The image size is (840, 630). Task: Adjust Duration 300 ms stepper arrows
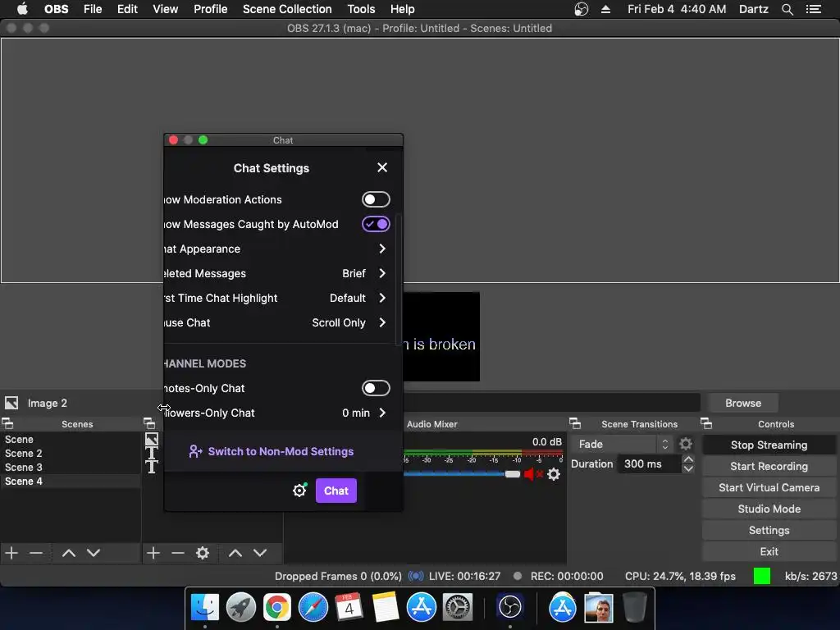click(x=688, y=464)
